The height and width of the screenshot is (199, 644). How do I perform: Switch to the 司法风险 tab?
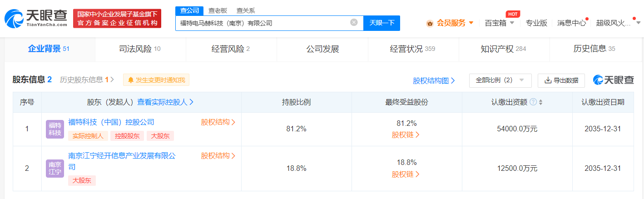[x=140, y=49]
